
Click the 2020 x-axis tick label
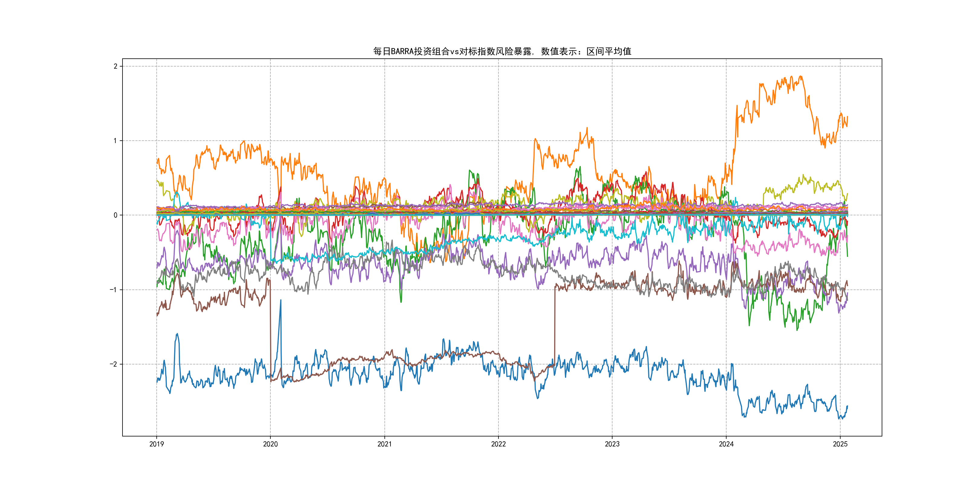tap(270, 444)
